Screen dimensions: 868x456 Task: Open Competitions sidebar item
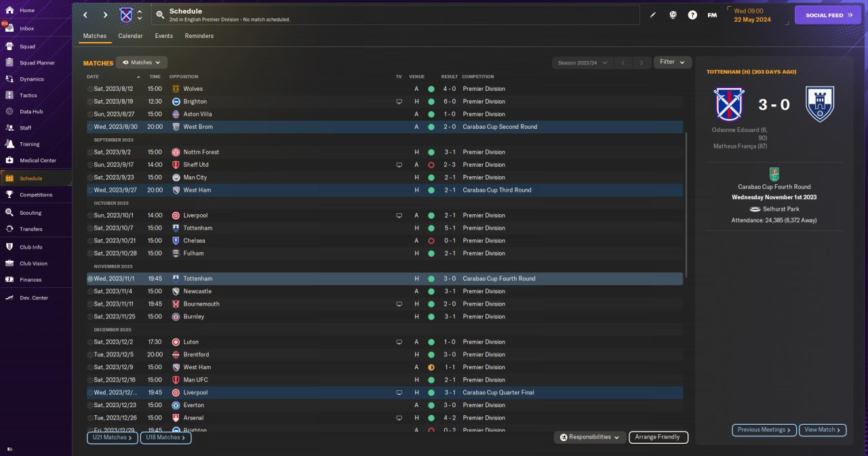pos(35,194)
